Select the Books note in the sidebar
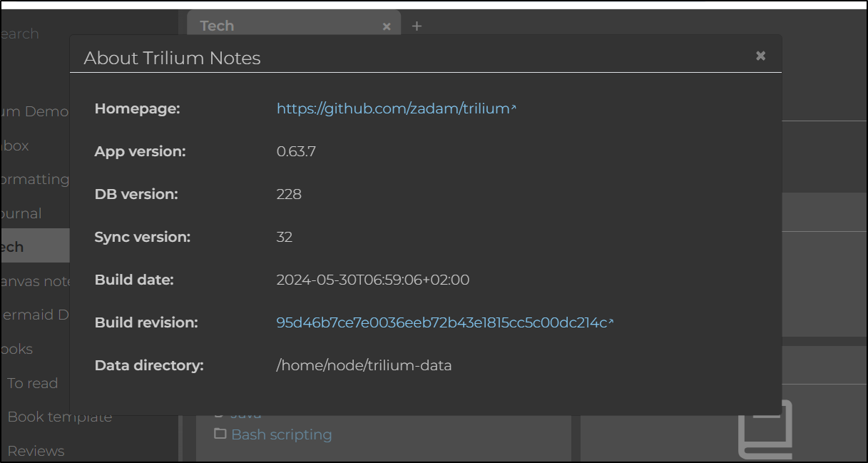This screenshot has width=868, height=463. [16, 349]
